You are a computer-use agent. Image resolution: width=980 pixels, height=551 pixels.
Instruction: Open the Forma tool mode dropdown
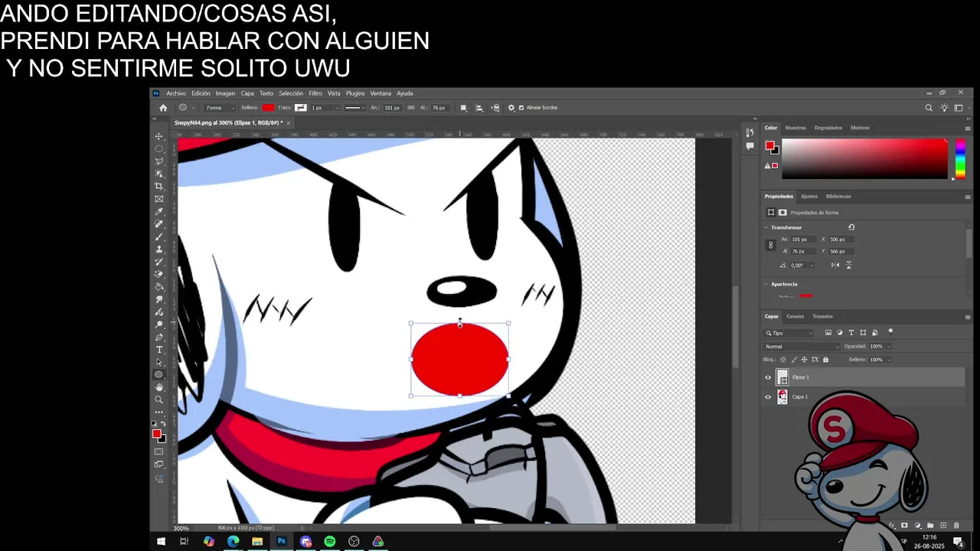coord(219,108)
